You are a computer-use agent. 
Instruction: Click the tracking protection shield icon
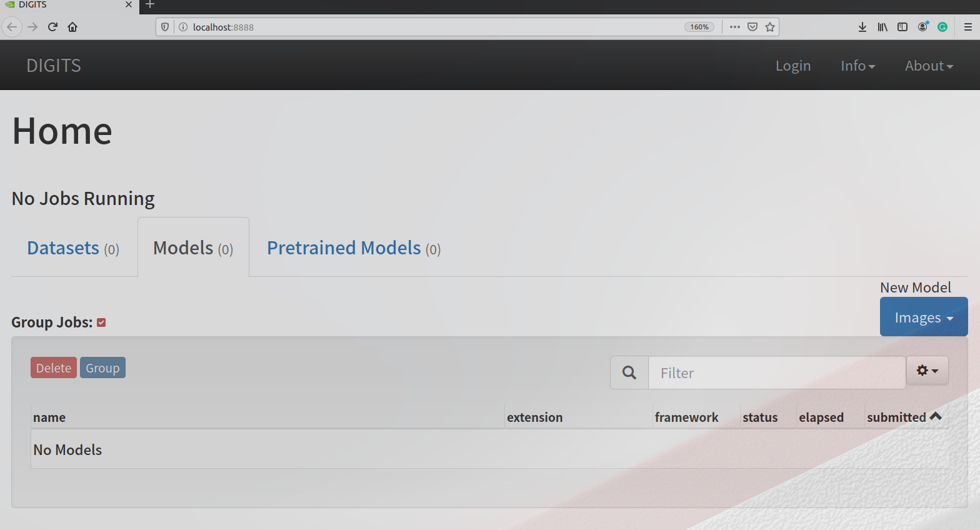pos(165,27)
